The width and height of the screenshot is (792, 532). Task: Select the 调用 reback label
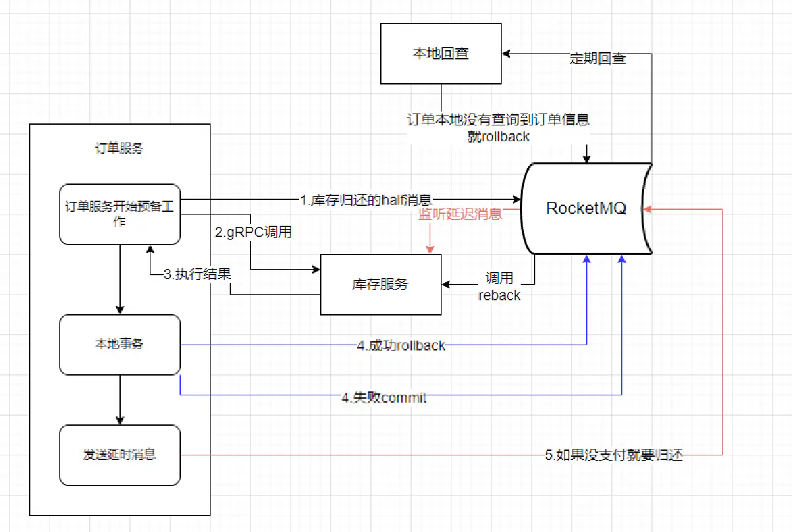[499, 286]
